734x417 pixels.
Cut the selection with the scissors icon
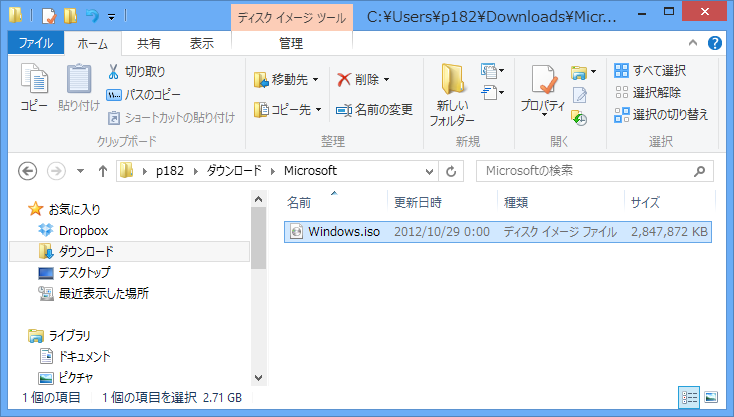(113, 72)
